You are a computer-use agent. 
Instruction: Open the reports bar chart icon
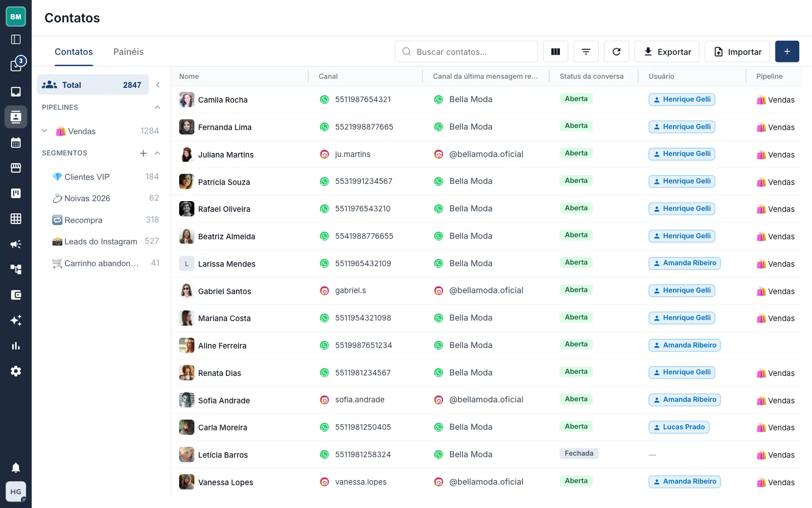pyautogui.click(x=16, y=345)
